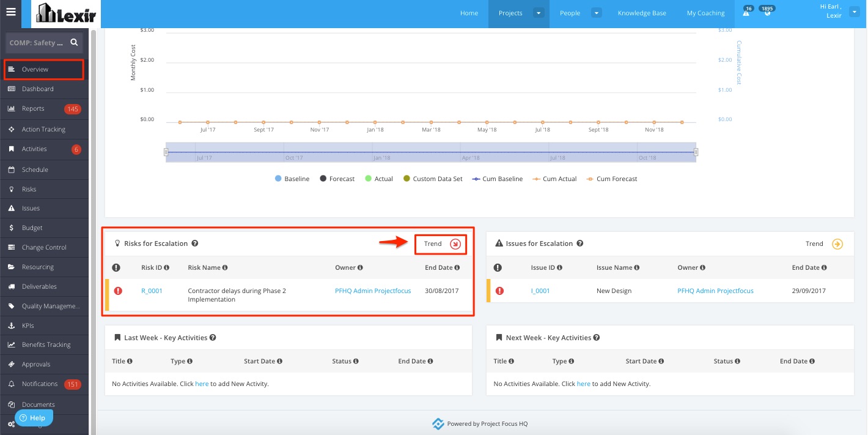Expand the Projects dropdown arrow
Screen dimensions: 868x435
539,13
